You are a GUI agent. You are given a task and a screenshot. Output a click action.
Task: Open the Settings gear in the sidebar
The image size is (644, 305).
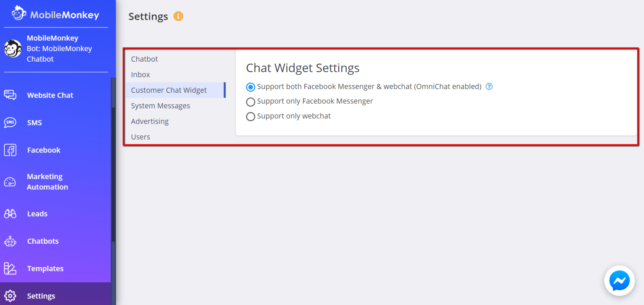10,295
